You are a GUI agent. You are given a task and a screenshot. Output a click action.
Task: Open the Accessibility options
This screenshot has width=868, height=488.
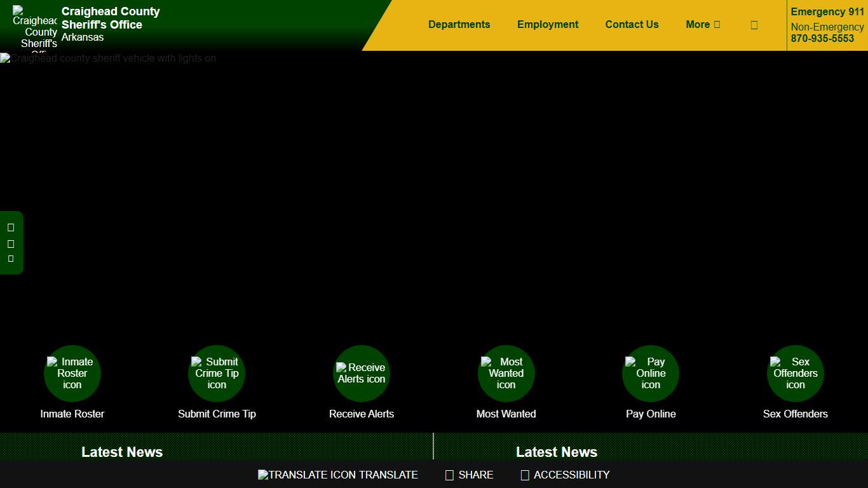tap(565, 475)
